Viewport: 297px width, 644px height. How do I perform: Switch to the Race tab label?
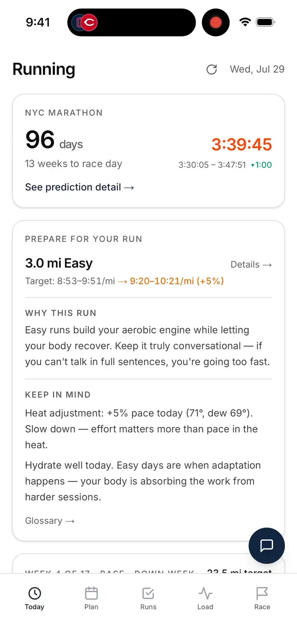coord(262,607)
